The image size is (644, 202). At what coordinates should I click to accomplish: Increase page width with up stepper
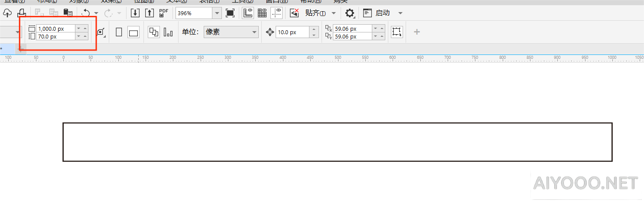point(85,29)
